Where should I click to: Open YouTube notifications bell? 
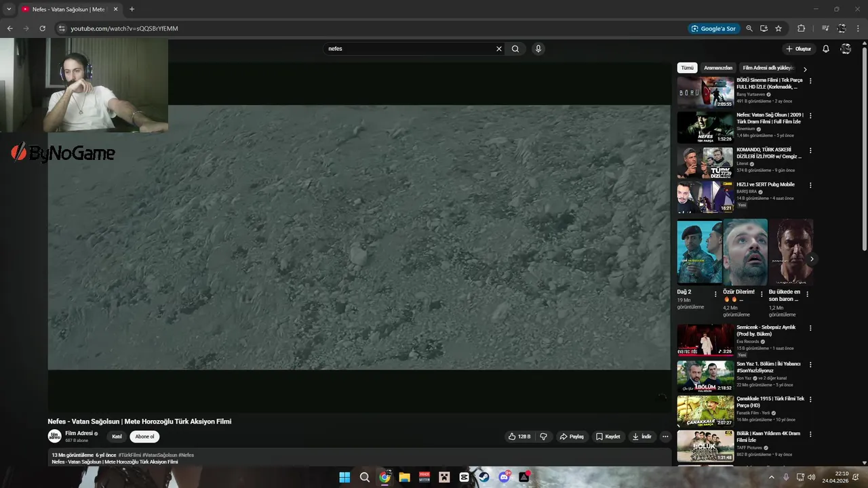pyautogui.click(x=826, y=49)
